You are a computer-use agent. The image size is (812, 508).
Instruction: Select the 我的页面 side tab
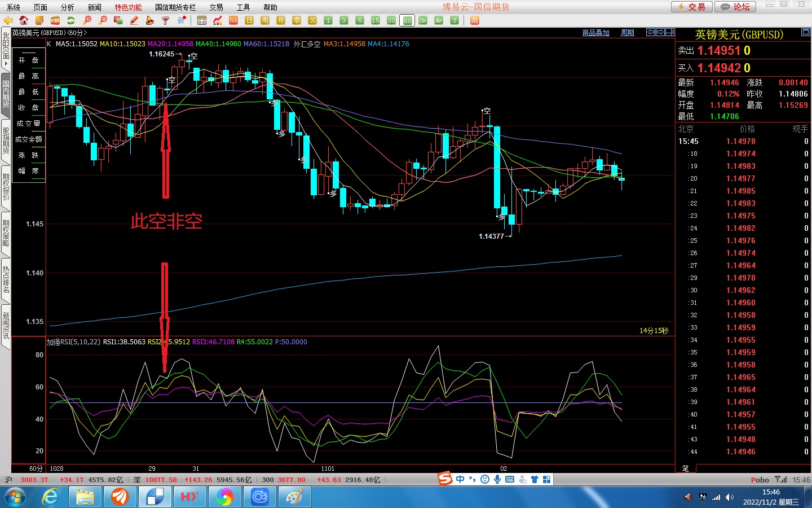tap(6, 49)
